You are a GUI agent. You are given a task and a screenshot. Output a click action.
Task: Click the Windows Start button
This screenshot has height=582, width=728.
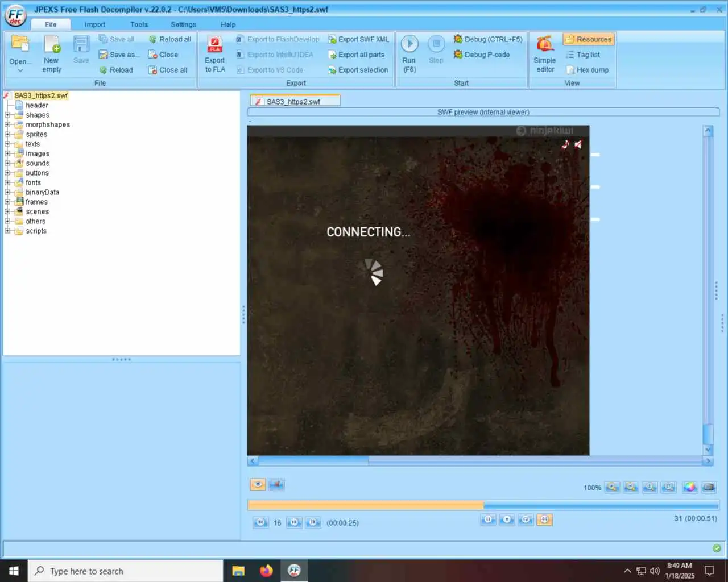(x=14, y=571)
